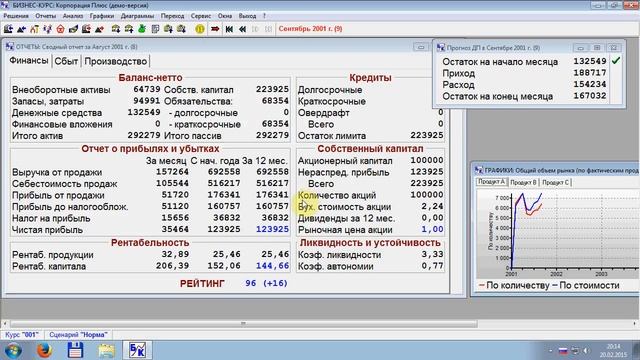Click the green checkmark in forecast window
This screenshot has width=640, height=360.
[x=616, y=61]
